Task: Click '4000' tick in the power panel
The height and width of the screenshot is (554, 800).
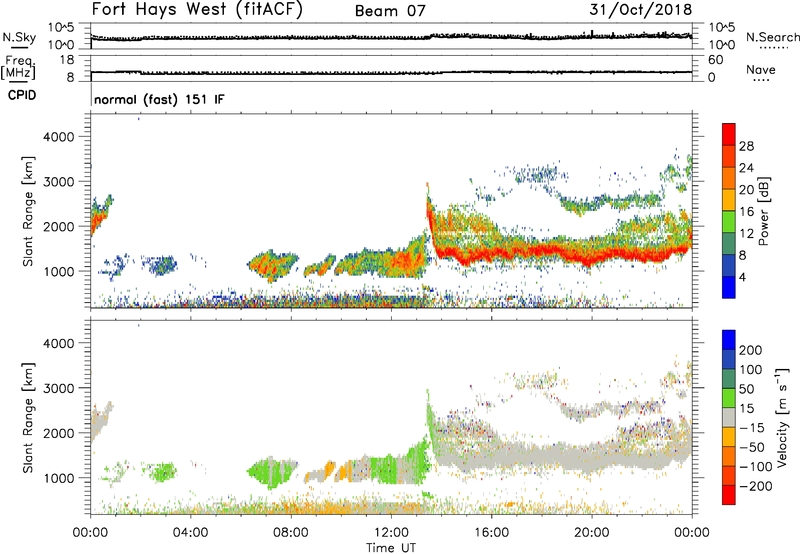Action: 59,137
